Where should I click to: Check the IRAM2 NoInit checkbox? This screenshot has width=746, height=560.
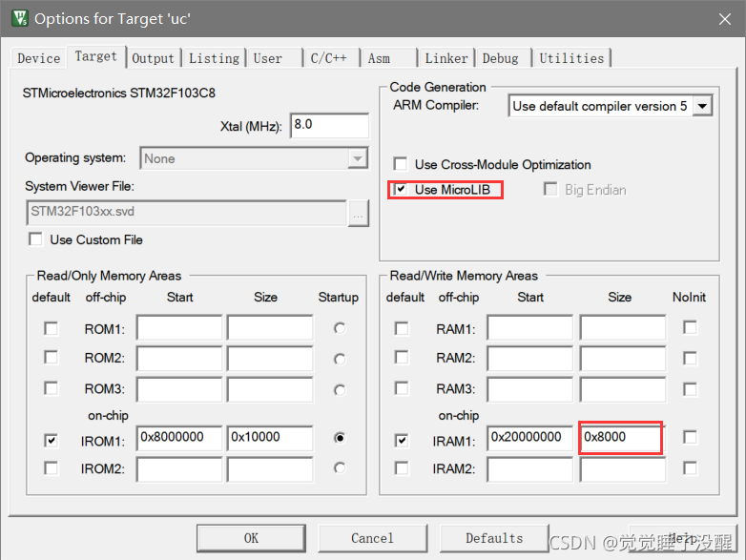click(690, 468)
